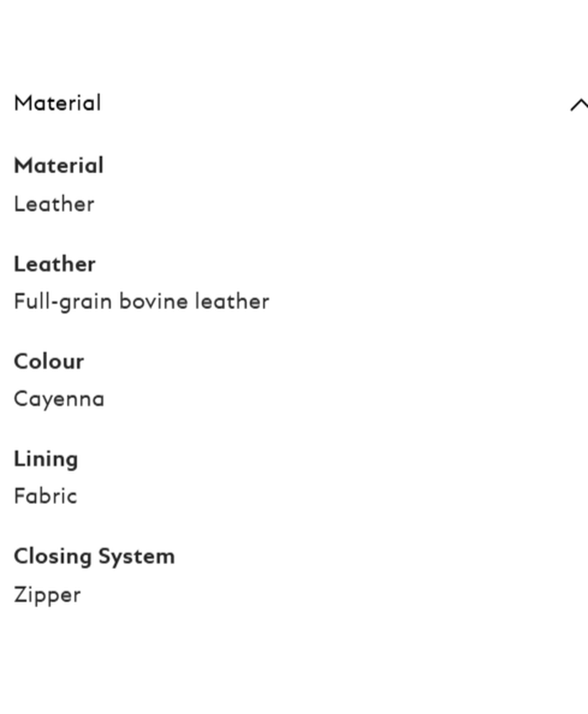Click the bold Material label

pyautogui.click(x=59, y=165)
